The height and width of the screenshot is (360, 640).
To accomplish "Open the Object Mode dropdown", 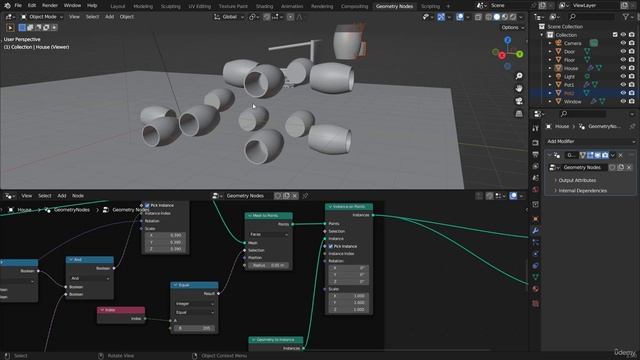I will [41, 17].
